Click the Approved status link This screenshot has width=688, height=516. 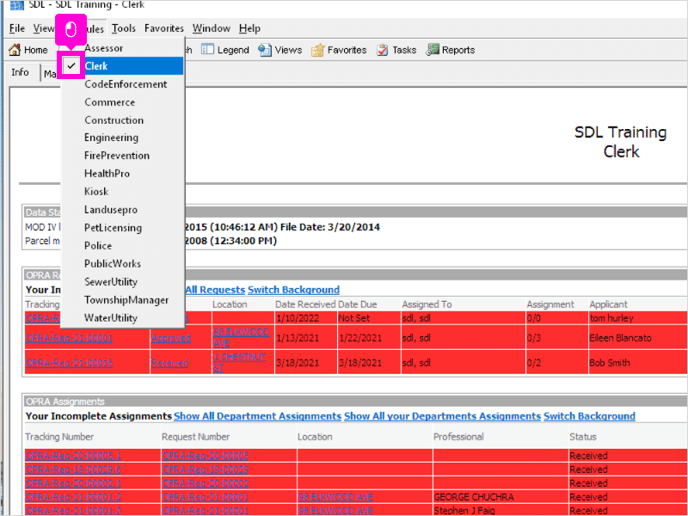pyautogui.click(x=171, y=338)
